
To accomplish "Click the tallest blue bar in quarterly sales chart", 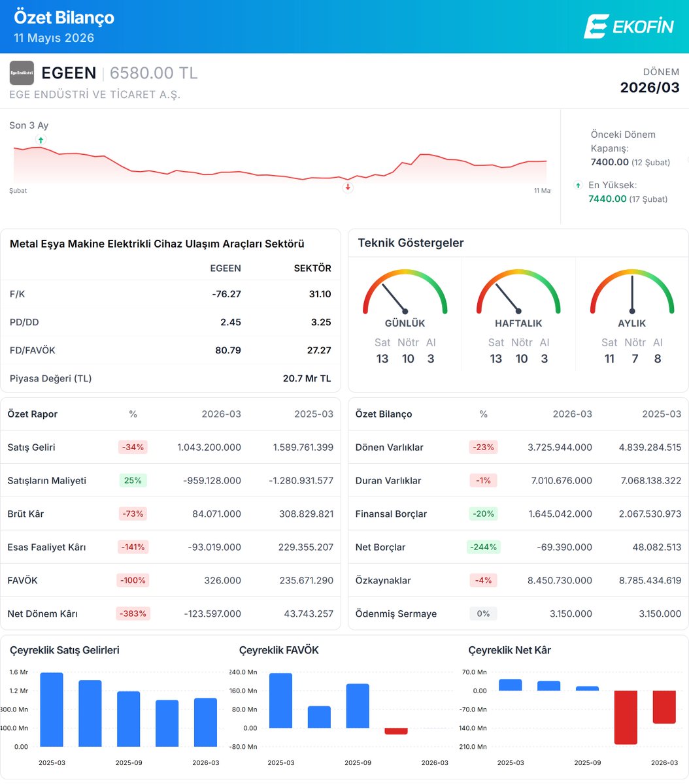I will [x=52, y=710].
